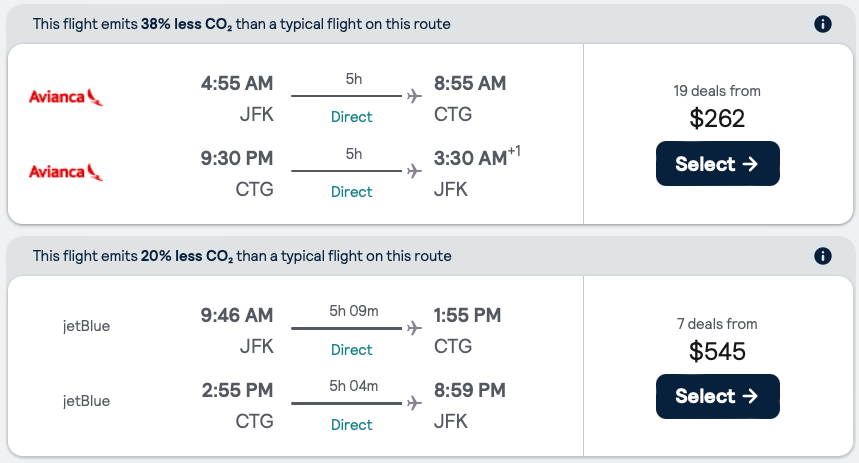Select the $262 Avianca deal
859x463 pixels.
(x=717, y=164)
